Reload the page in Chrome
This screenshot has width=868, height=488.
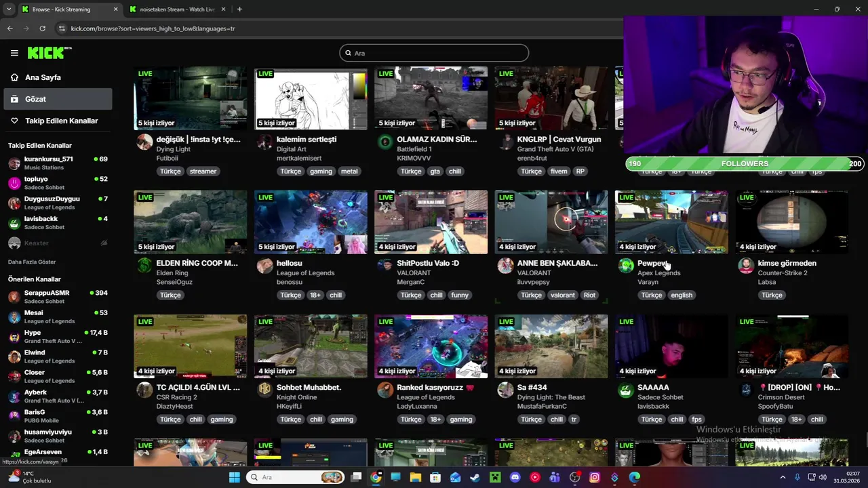point(42,28)
